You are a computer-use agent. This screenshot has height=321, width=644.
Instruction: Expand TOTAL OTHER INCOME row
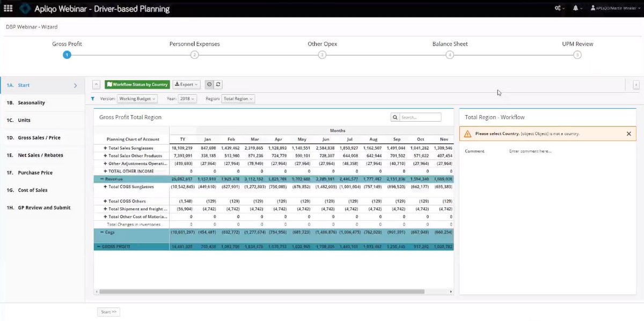pos(105,171)
